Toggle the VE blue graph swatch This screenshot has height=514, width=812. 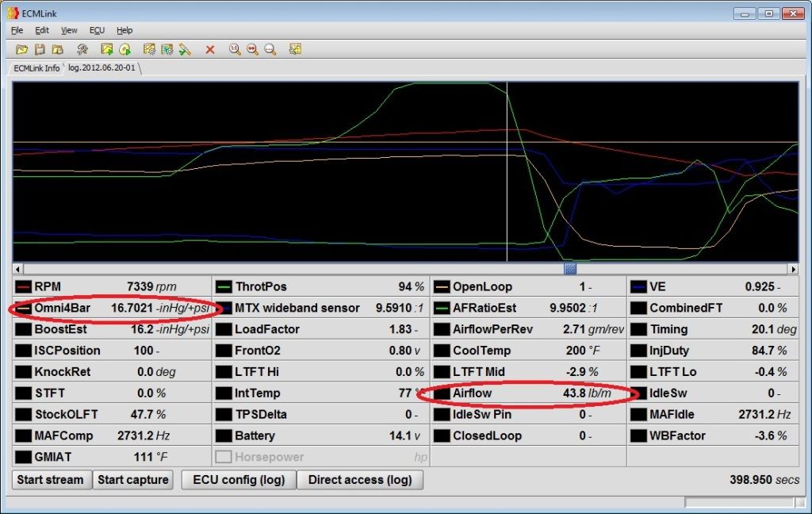click(x=638, y=286)
